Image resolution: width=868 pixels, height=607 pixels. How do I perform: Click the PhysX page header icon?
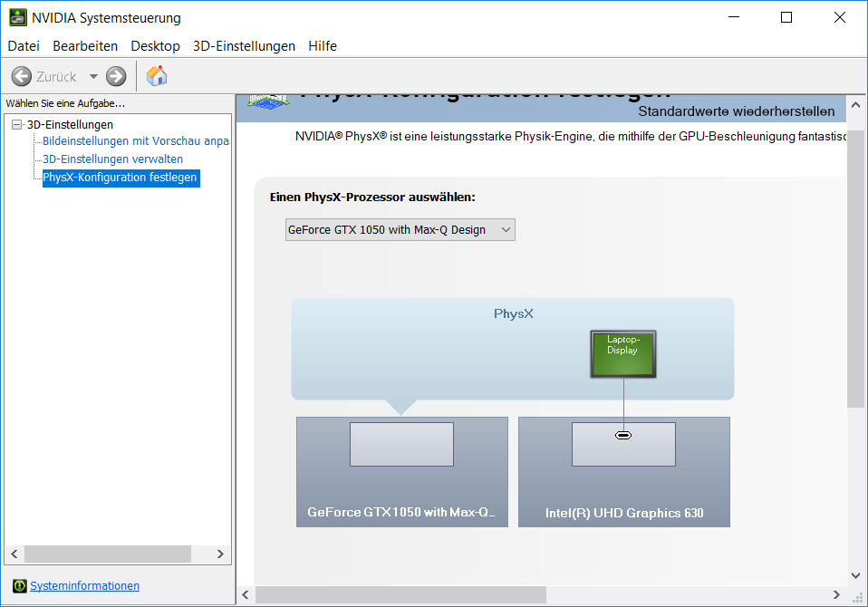(x=268, y=101)
